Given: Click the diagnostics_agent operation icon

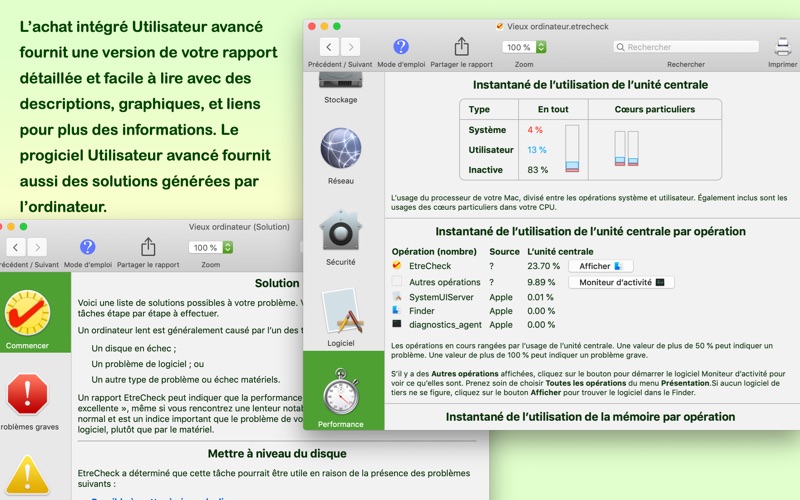Looking at the screenshot, I should pyautogui.click(x=396, y=324).
